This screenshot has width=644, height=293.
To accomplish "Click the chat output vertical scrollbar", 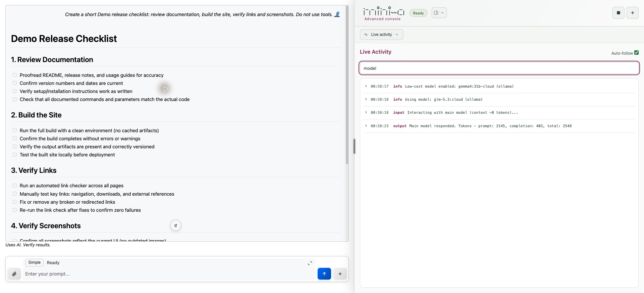I will (x=347, y=86).
